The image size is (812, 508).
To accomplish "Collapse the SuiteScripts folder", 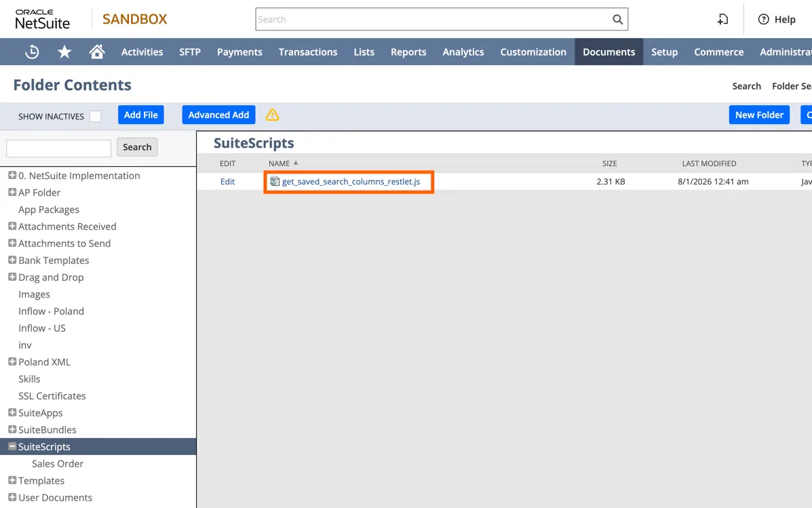I will pyautogui.click(x=12, y=446).
